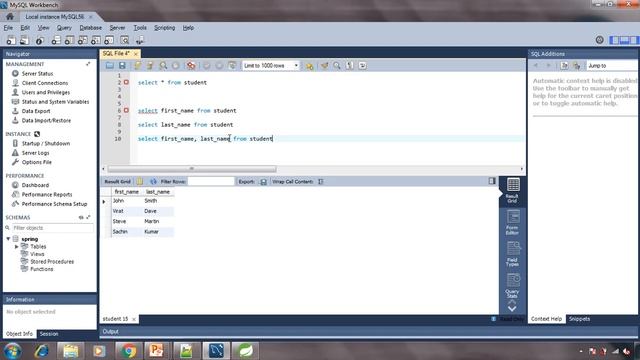The height and width of the screenshot is (360, 640).
Task: Open Server Status in Navigator
Action: point(37,73)
